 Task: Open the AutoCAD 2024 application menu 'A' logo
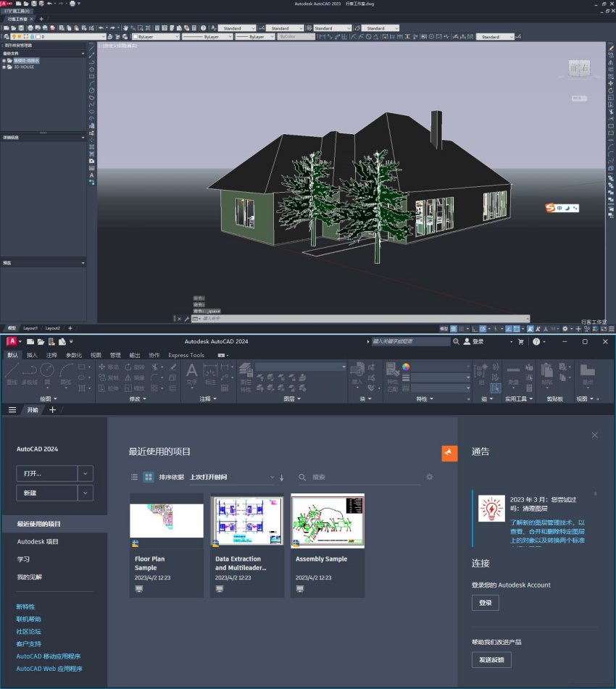pos(12,341)
